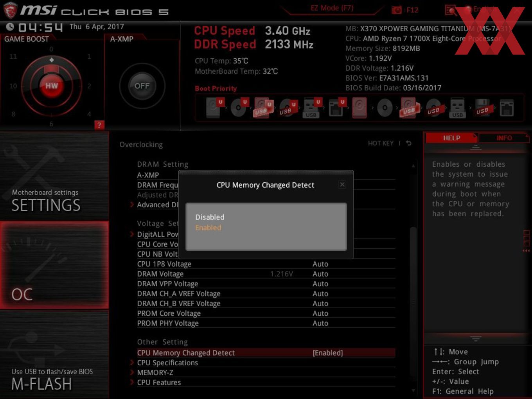Select the first hard disk boot device icon
Screen dimensions: 532x399
tap(213, 108)
